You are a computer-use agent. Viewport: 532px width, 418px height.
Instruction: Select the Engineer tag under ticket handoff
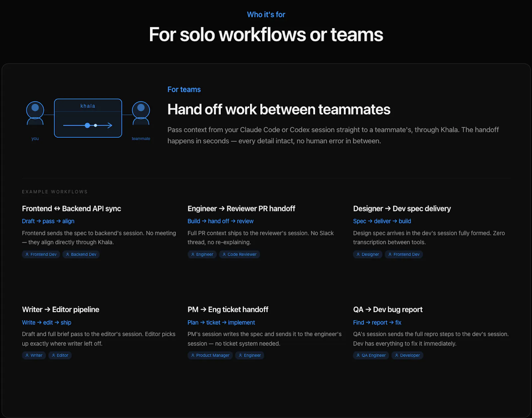point(250,355)
